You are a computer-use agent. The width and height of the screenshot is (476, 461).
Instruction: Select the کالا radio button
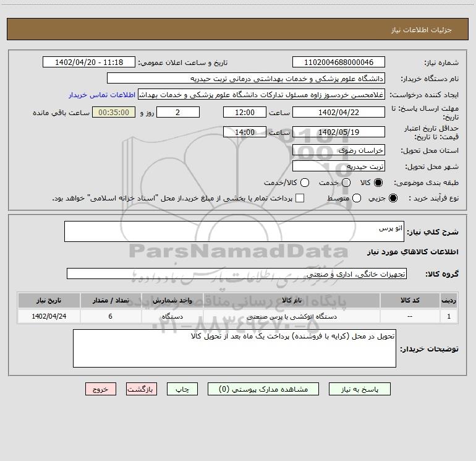pyautogui.click(x=378, y=183)
